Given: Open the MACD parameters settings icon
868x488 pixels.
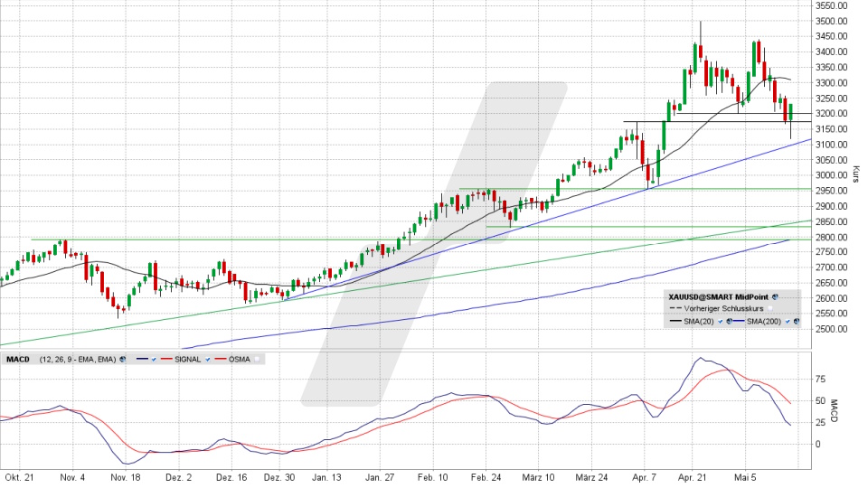Looking at the screenshot, I should pyautogui.click(x=122, y=359).
